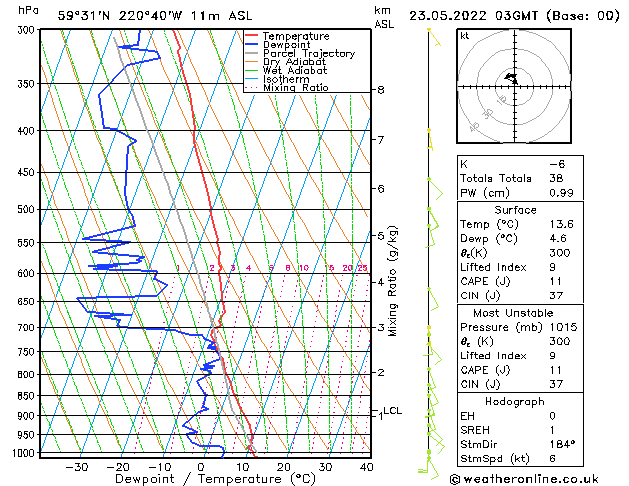The height and width of the screenshot is (486, 629).
Task: Click the Surface Temp value '13.6'
Action: (561, 224)
